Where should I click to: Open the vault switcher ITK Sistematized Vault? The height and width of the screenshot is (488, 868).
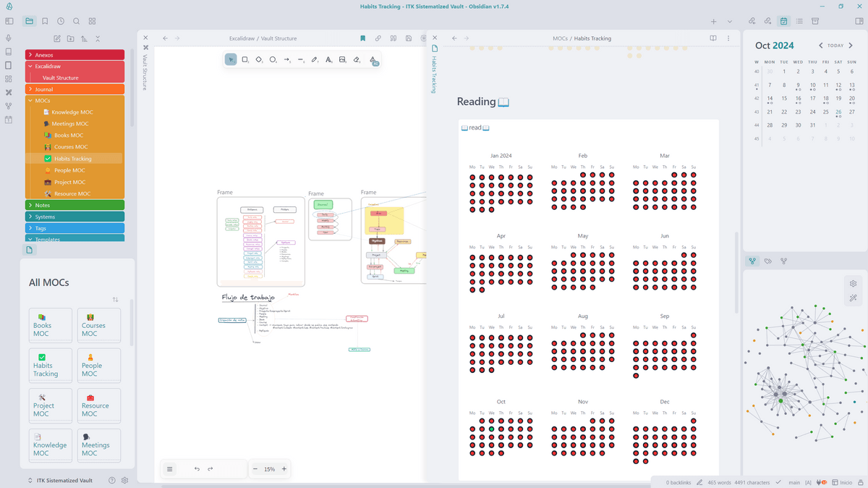pos(60,480)
